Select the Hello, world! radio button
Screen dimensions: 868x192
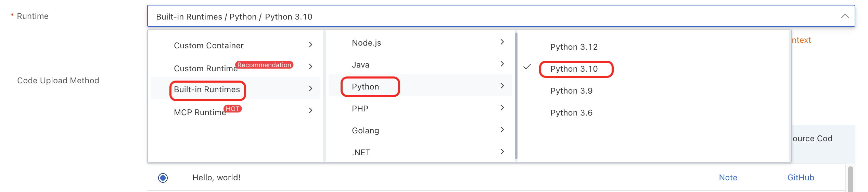coord(163,178)
